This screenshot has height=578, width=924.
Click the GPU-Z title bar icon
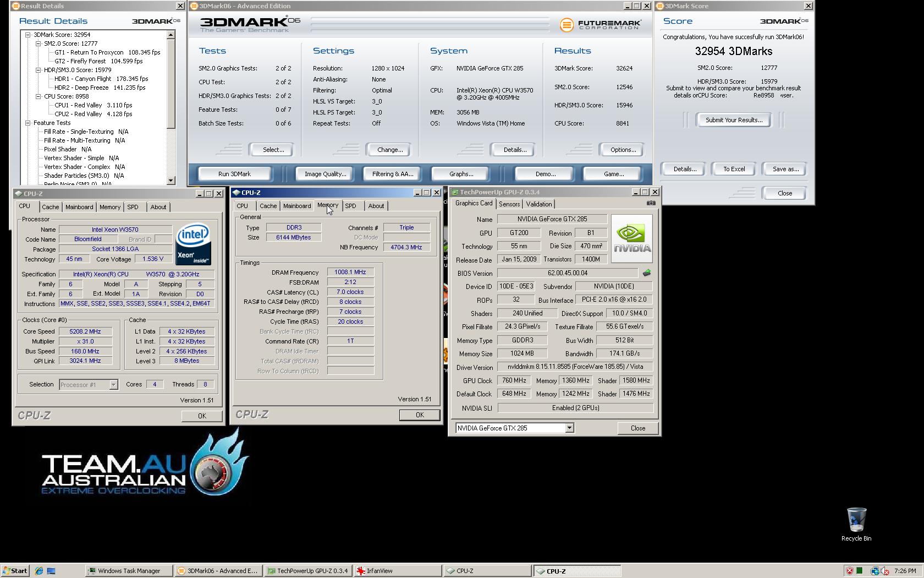click(x=455, y=192)
